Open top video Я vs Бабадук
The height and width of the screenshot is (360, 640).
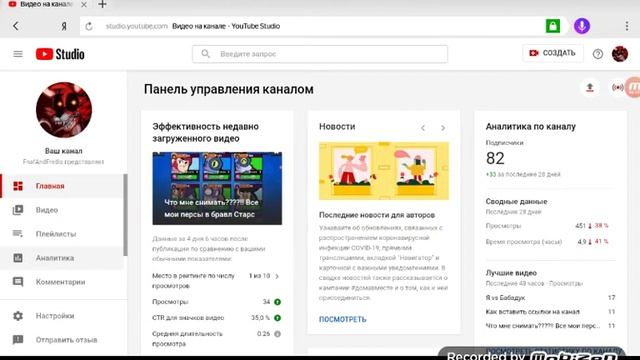point(550,298)
